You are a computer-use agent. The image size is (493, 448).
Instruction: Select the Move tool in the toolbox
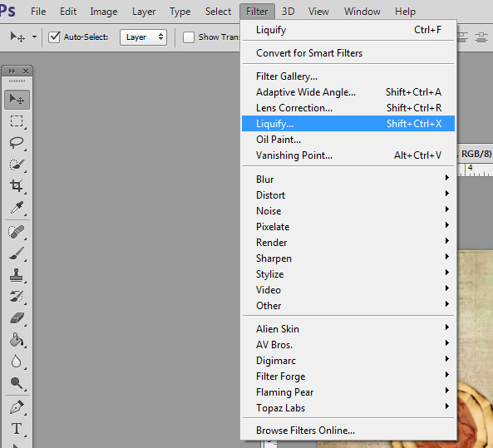click(x=17, y=100)
